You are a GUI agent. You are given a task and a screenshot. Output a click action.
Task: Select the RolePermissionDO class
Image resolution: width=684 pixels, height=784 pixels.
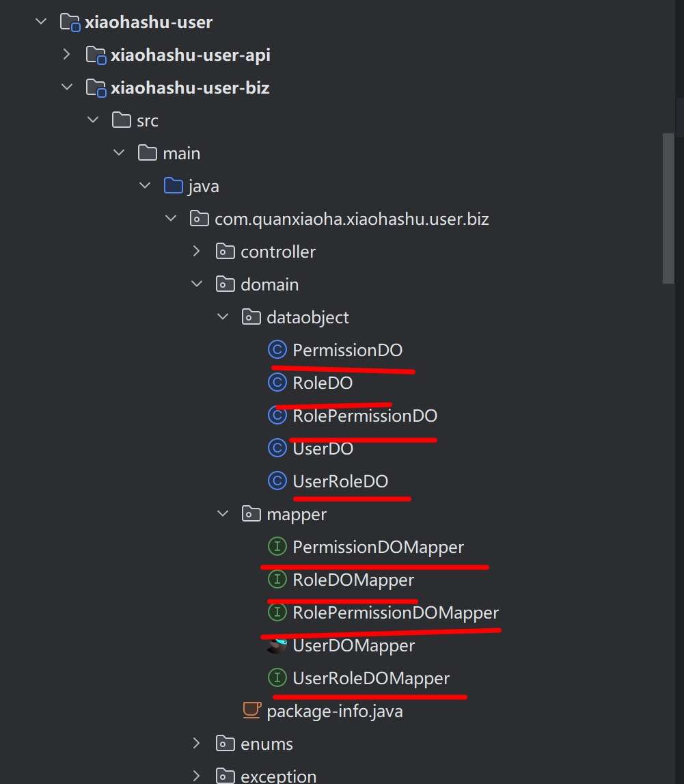(x=364, y=416)
